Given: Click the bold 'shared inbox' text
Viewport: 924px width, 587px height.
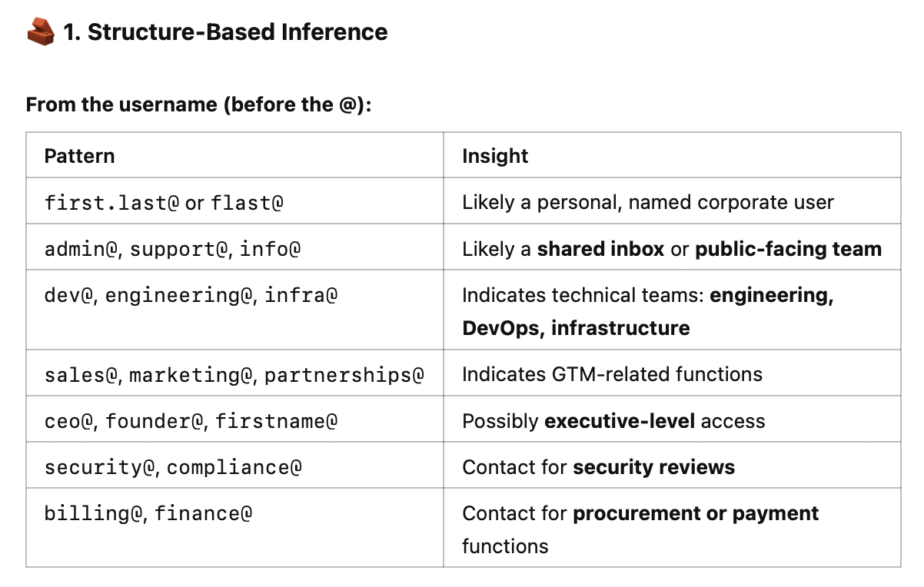Looking at the screenshot, I should [600, 249].
